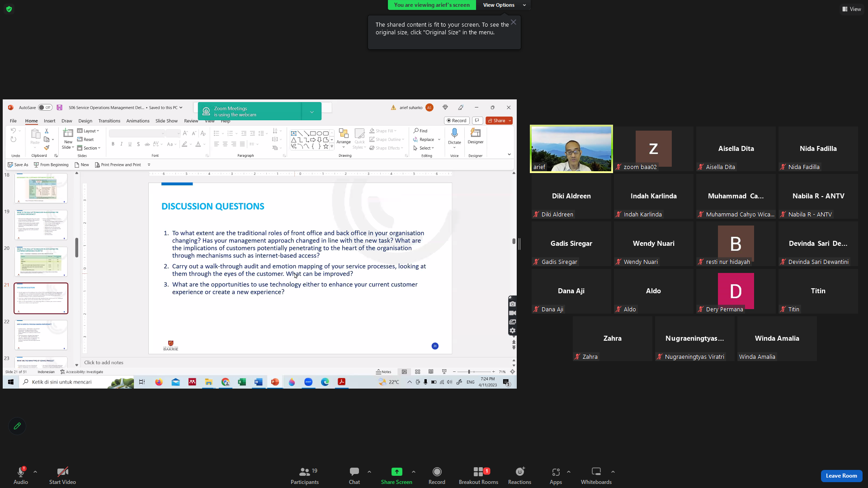Toggle Start Video in Zoom

point(62,475)
